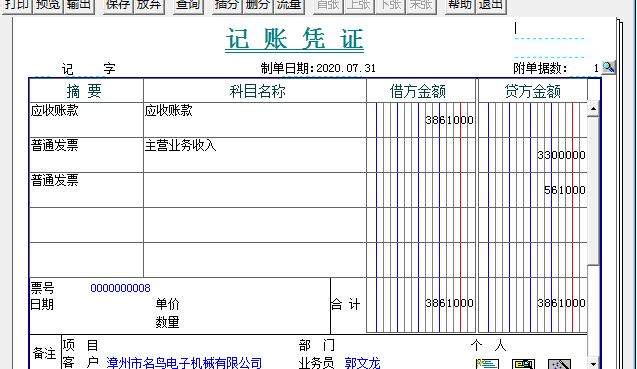This screenshot has width=637, height=369.
Task: Discard changes using 放弃
Action: tap(149, 6)
